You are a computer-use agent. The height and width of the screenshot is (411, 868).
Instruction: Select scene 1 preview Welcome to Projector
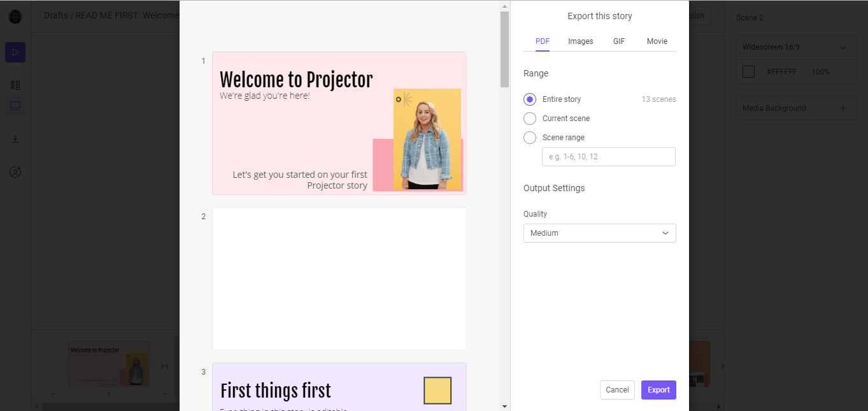(x=339, y=124)
